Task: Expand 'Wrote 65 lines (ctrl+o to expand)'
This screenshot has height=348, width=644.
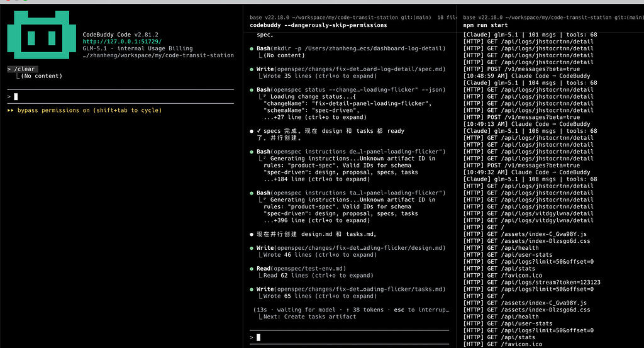Action: click(x=319, y=296)
